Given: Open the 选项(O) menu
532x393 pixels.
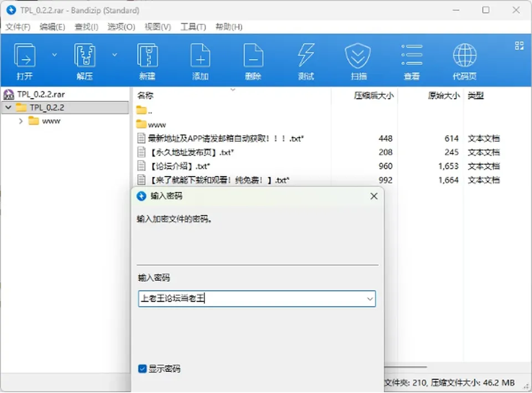Looking at the screenshot, I should pyautogui.click(x=121, y=27).
